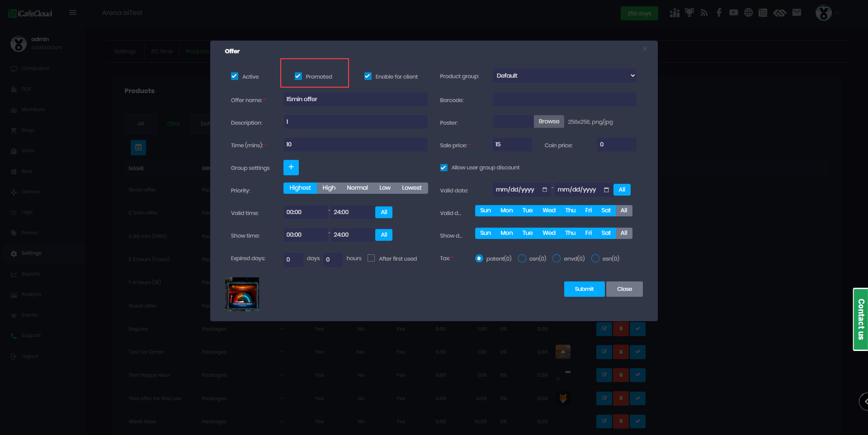
Task: Uncheck the Promoted checkbox
Action: (298, 76)
